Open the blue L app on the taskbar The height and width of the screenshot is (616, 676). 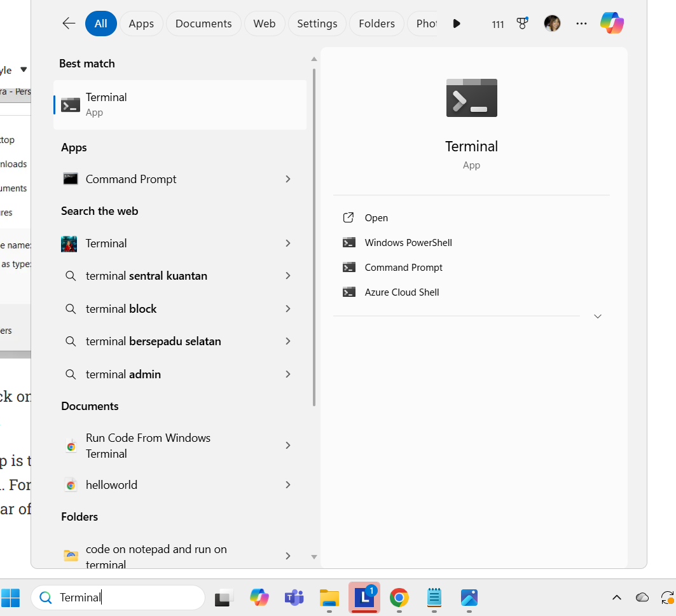364,598
